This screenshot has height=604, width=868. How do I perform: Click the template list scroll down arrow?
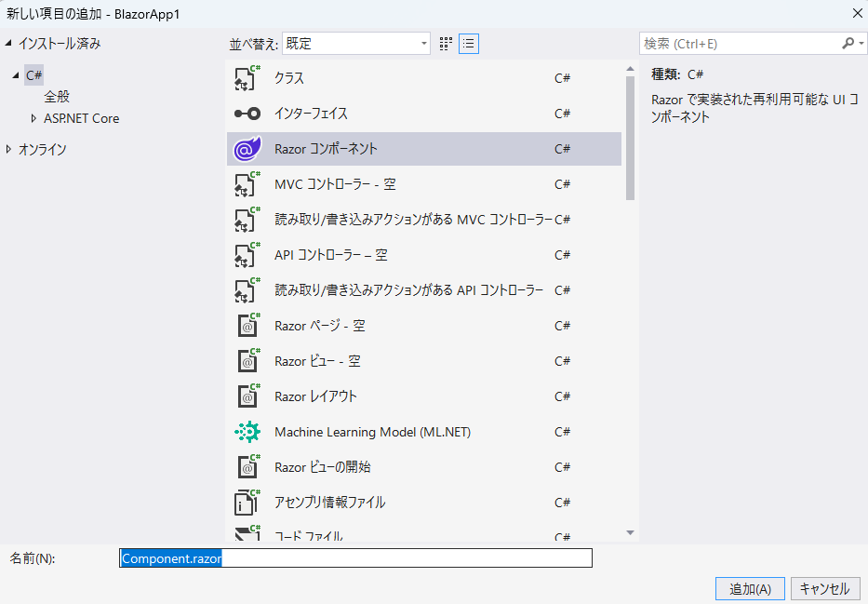tap(630, 532)
